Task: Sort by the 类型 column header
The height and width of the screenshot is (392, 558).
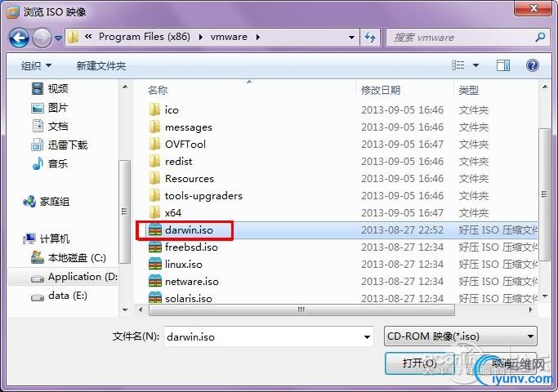Action: pyautogui.click(x=469, y=90)
